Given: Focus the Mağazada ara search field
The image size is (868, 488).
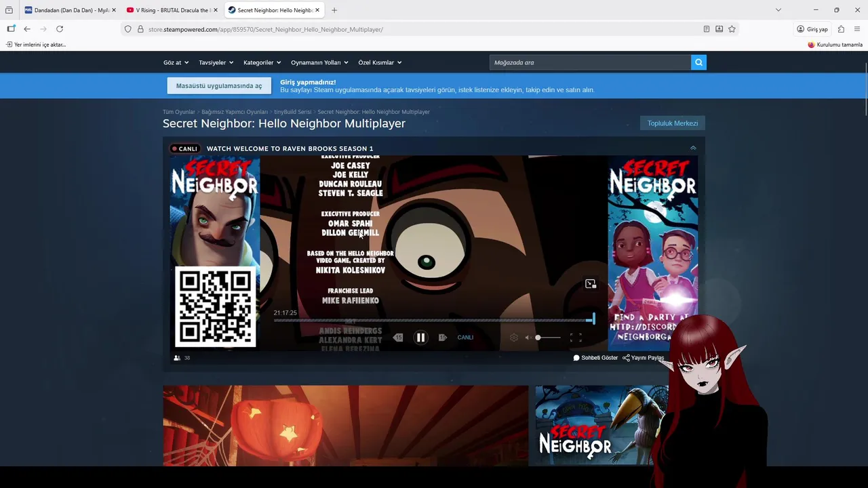Looking at the screenshot, I should [x=590, y=62].
